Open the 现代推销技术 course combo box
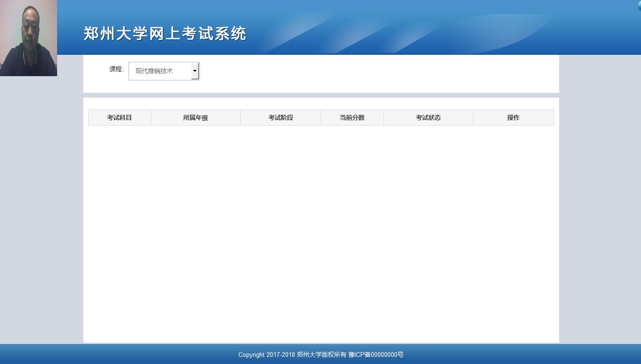 coord(159,71)
